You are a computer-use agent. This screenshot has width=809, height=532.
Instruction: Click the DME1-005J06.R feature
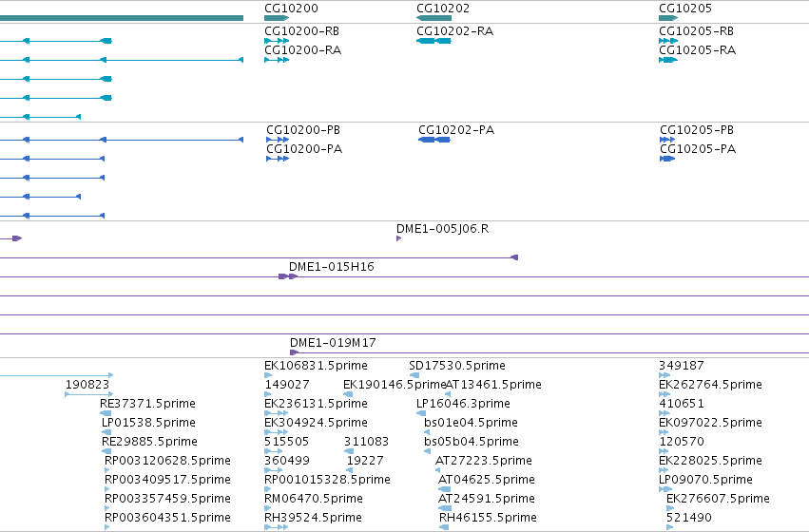tap(399, 238)
